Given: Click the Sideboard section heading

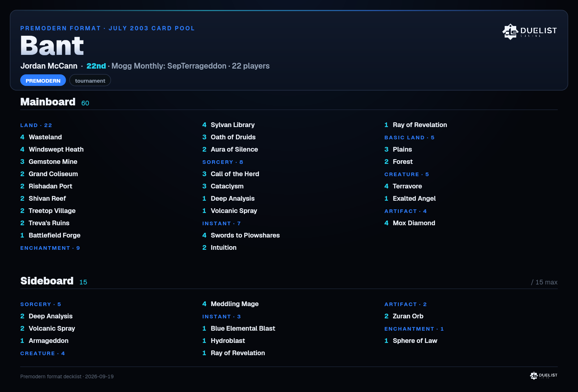Looking at the screenshot, I should 47,281.
